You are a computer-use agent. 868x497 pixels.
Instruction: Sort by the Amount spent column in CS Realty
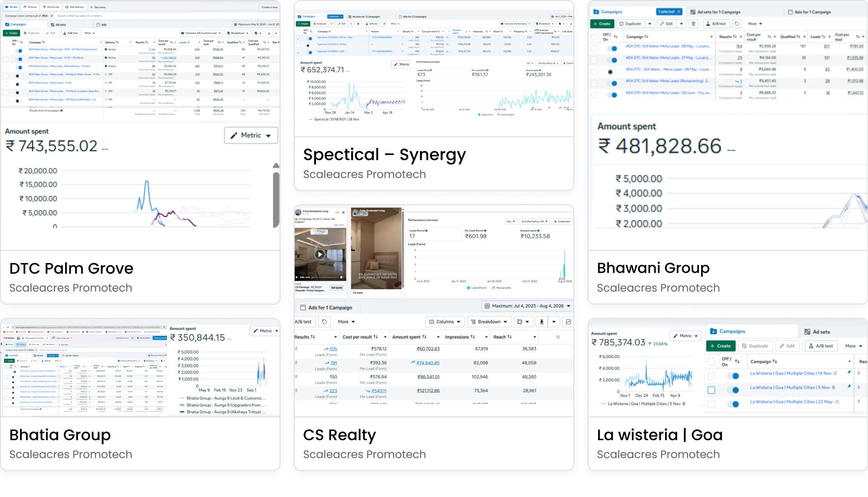coord(409,337)
